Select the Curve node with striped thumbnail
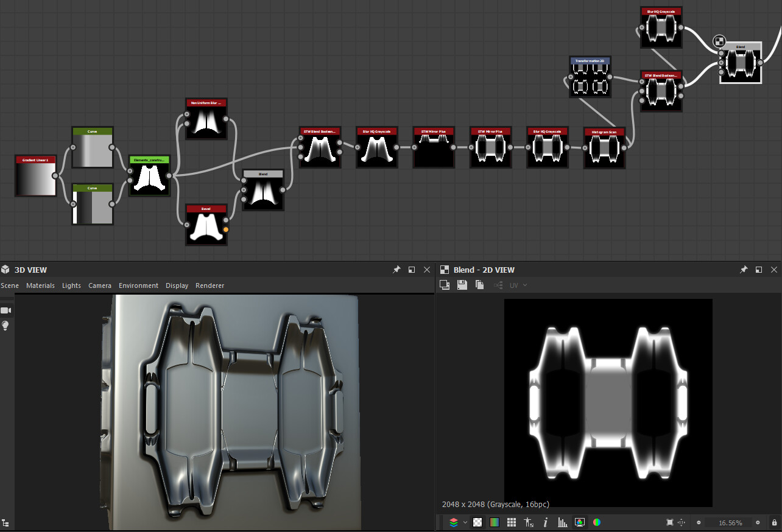The height and width of the screenshot is (532, 782). [x=93, y=204]
